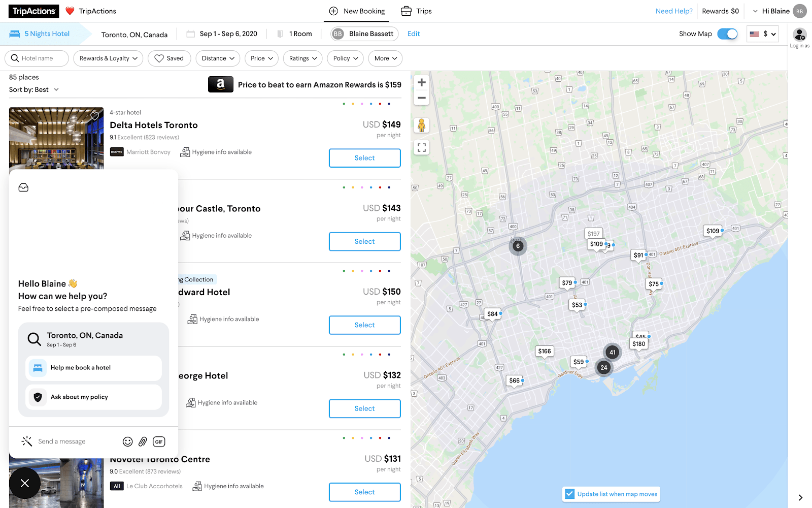Open the New Booking tab
The height and width of the screenshot is (508, 812).
coord(357,11)
